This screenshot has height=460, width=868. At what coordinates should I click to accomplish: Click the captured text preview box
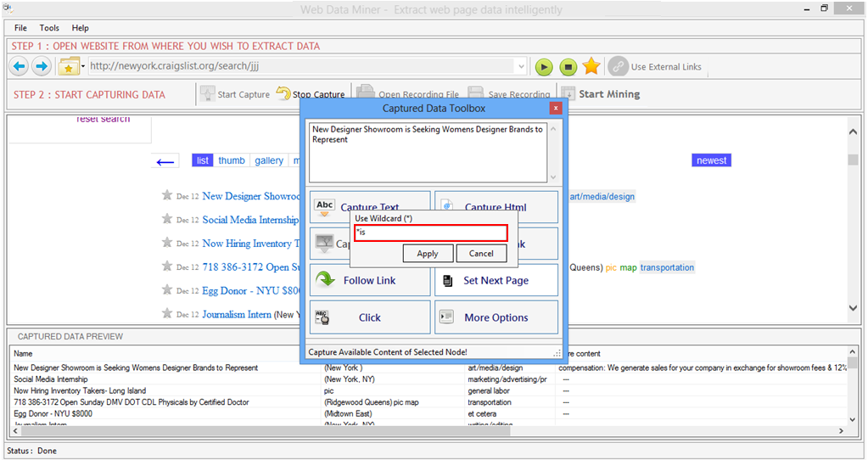pyautogui.click(x=428, y=152)
